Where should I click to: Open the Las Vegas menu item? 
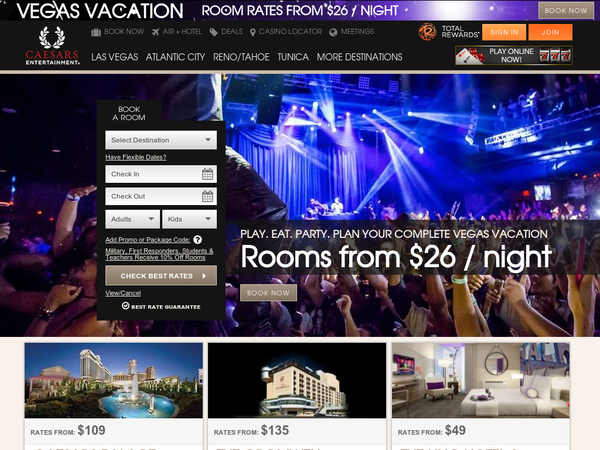pos(114,57)
